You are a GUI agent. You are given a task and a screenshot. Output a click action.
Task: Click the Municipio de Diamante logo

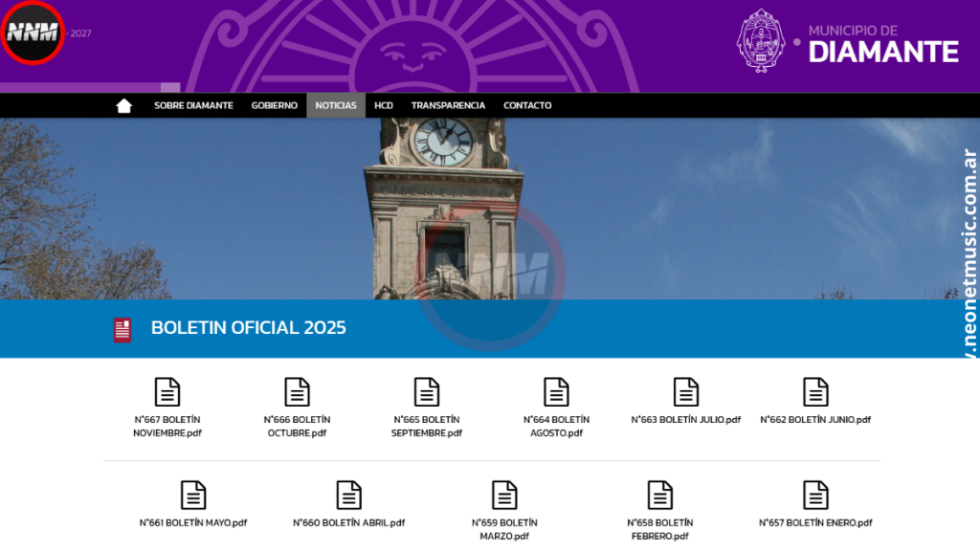tap(848, 43)
